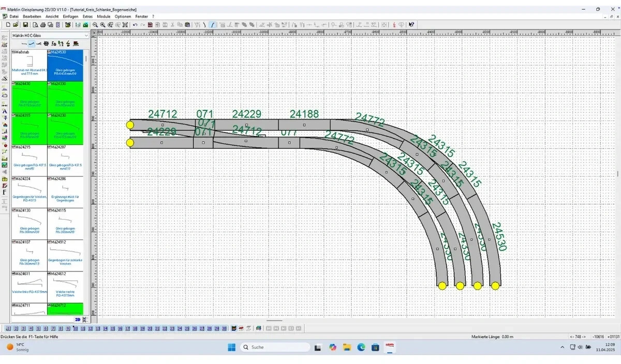The height and width of the screenshot is (364, 621).
Task: Select straight track category icon
Action: (x=24, y=43)
